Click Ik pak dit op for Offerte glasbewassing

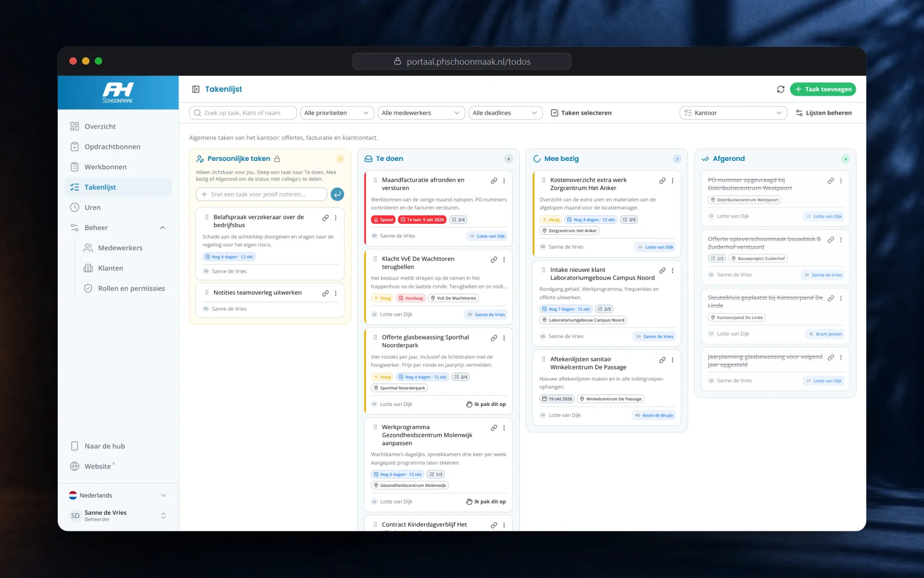click(x=486, y=404)
